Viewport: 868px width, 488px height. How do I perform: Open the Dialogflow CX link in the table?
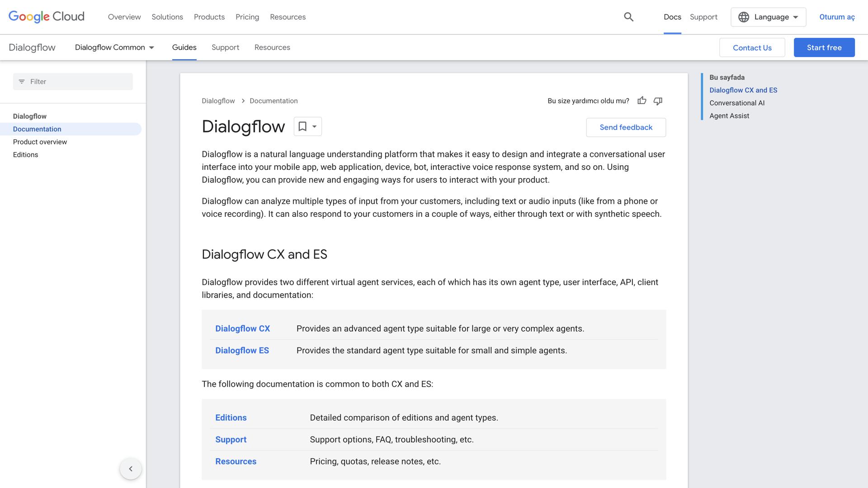(242, 328)
